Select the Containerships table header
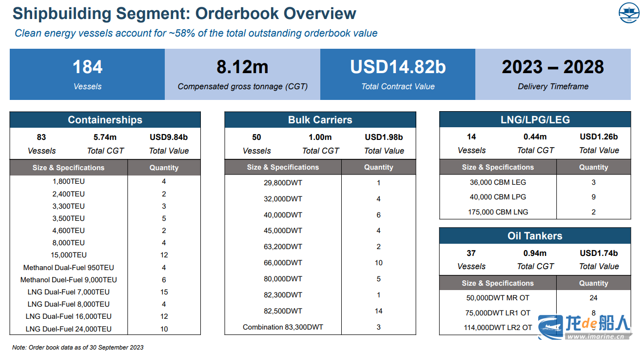644x351 pixels. (x=105, y=120)
